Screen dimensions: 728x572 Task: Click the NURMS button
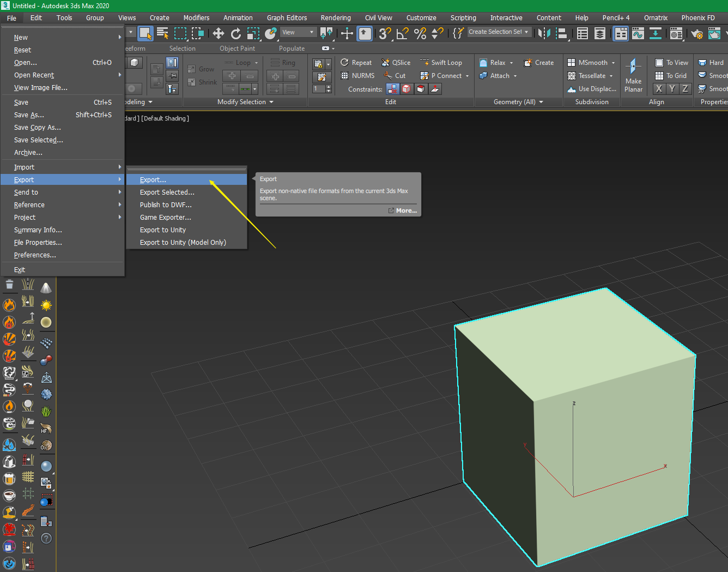click(x=357, y=76)
